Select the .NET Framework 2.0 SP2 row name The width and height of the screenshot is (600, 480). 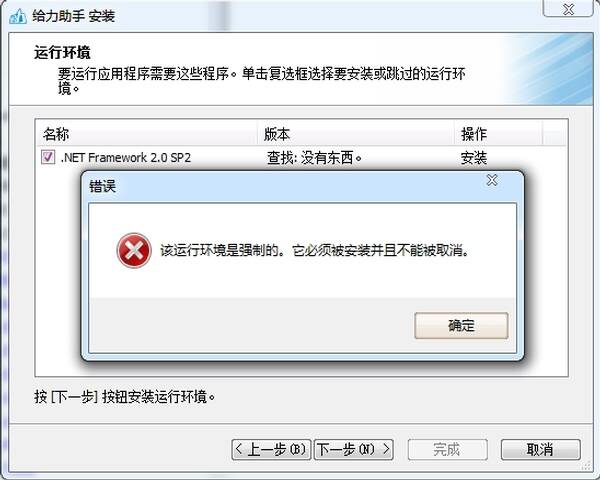pyautogui.click(x=126, y=157)
